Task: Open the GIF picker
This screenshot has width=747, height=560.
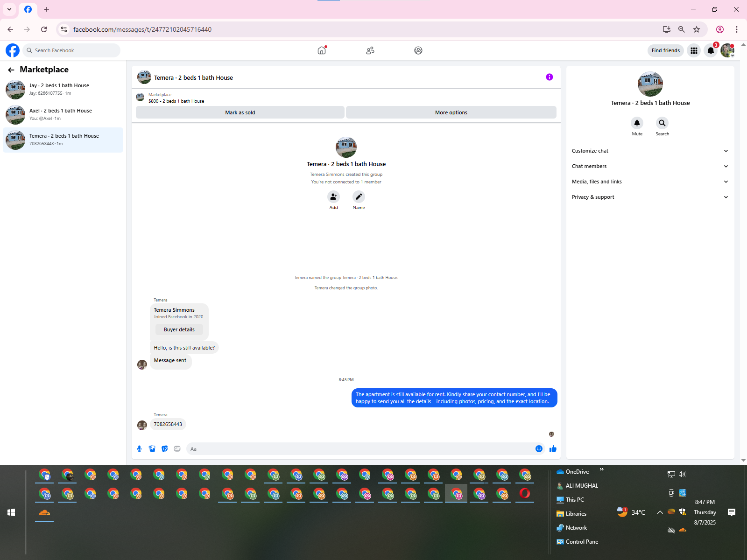Action: pyautogui.click(x=177, y=449)
